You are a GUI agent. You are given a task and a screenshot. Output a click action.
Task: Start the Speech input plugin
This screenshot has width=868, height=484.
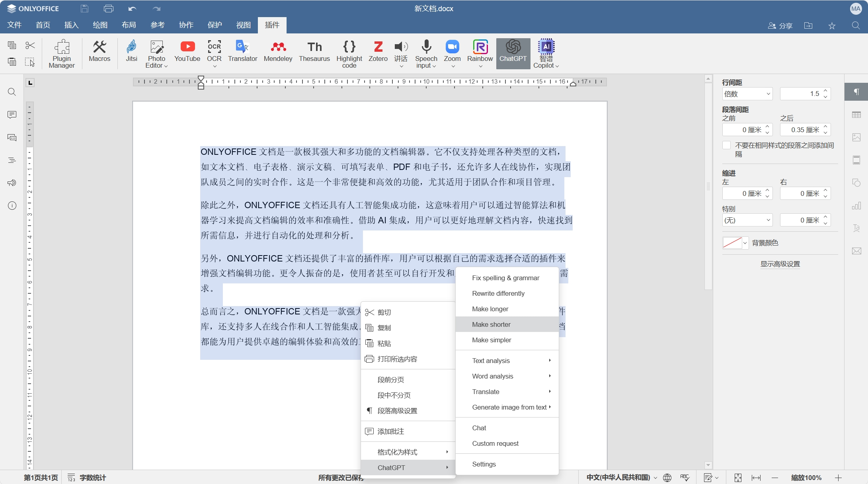click(426, 54)
